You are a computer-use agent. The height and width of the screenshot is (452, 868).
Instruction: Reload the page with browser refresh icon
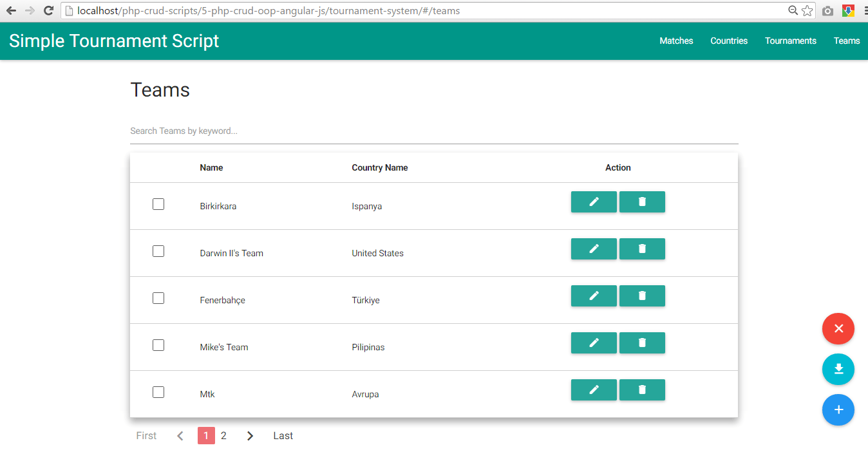pyautogui.click(x=48, y=10)
